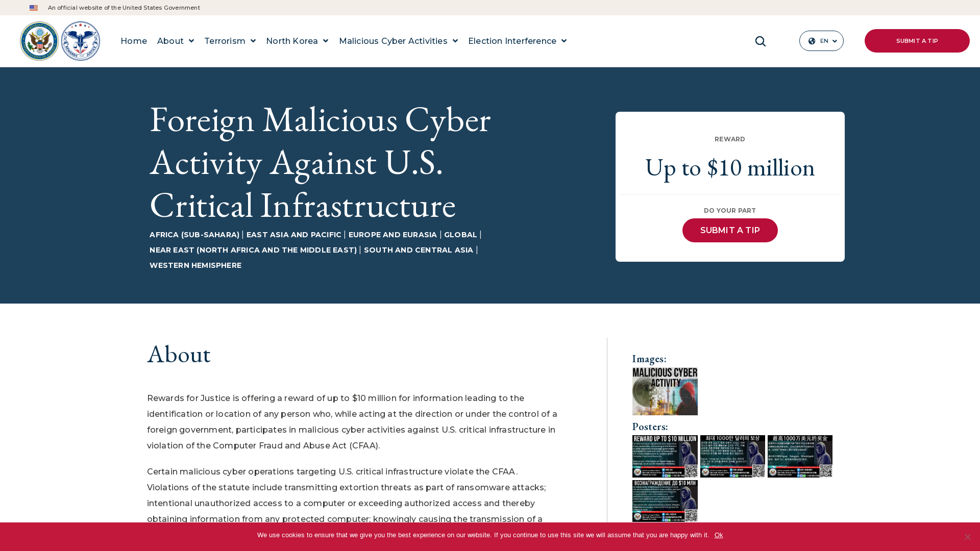Expand the About navigation dropdown

(176, 41)
